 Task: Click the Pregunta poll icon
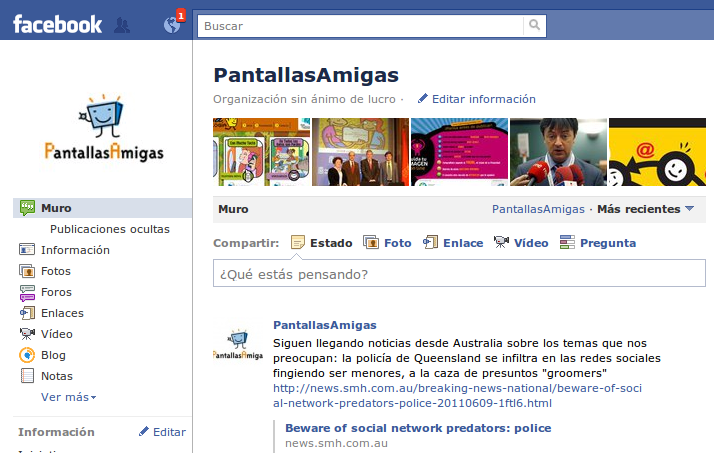pos(567,242)
